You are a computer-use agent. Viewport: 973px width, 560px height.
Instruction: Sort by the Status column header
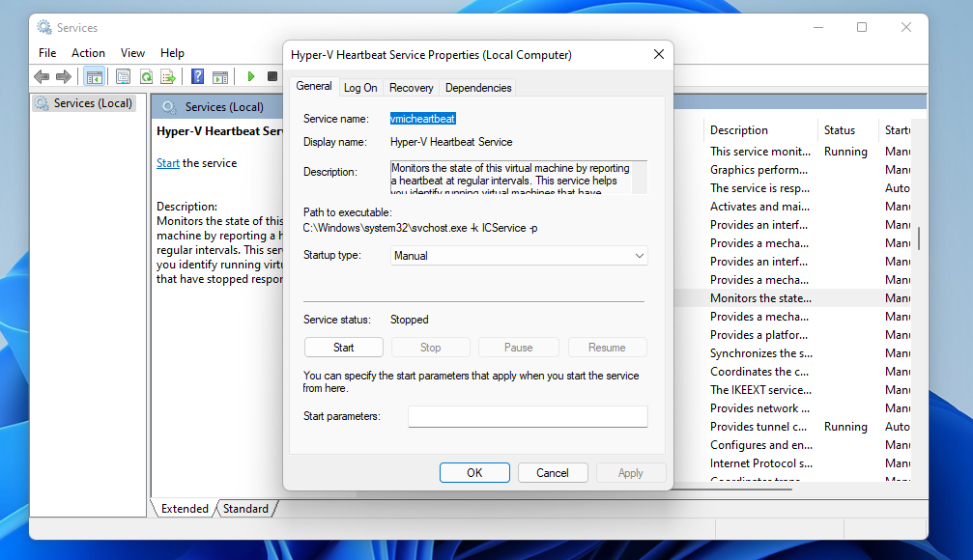(x=847, y=130)
